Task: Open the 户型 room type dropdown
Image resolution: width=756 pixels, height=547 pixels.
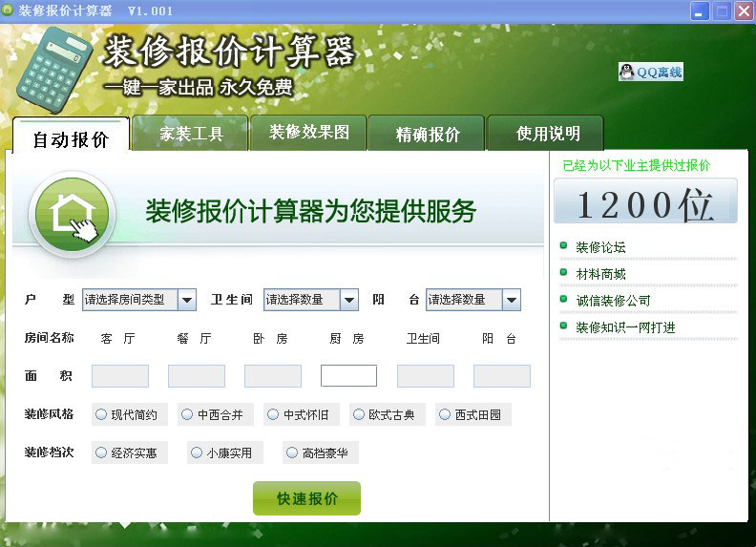Action: 187,300
